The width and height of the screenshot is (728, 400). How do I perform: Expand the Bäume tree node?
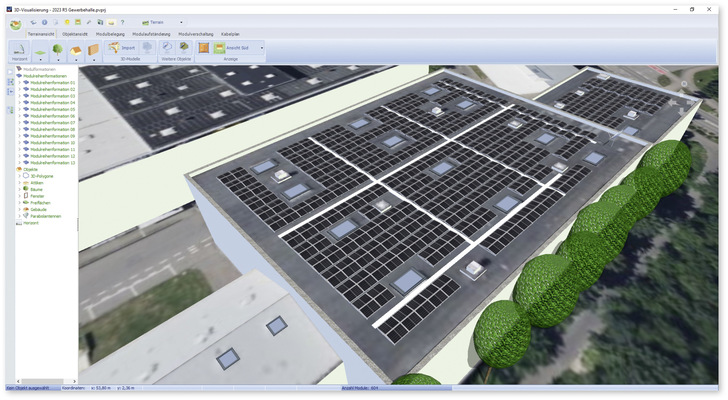pos(17,188)
